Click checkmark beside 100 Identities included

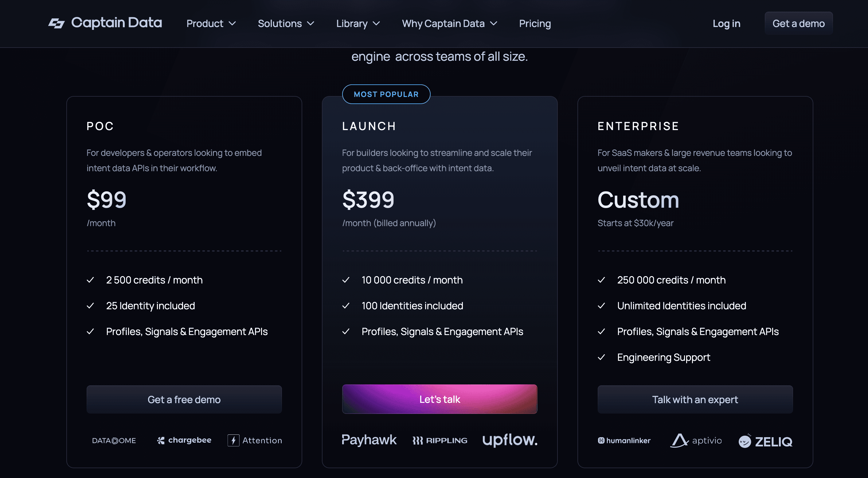(x=346, y=306)
